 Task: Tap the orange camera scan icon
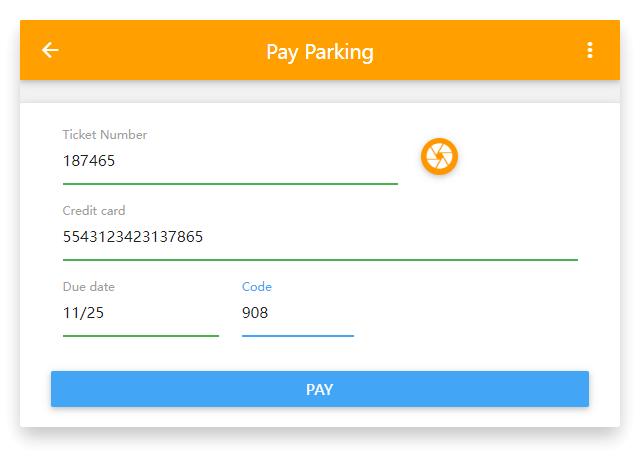pyautogui.click(x=439, y=156)
